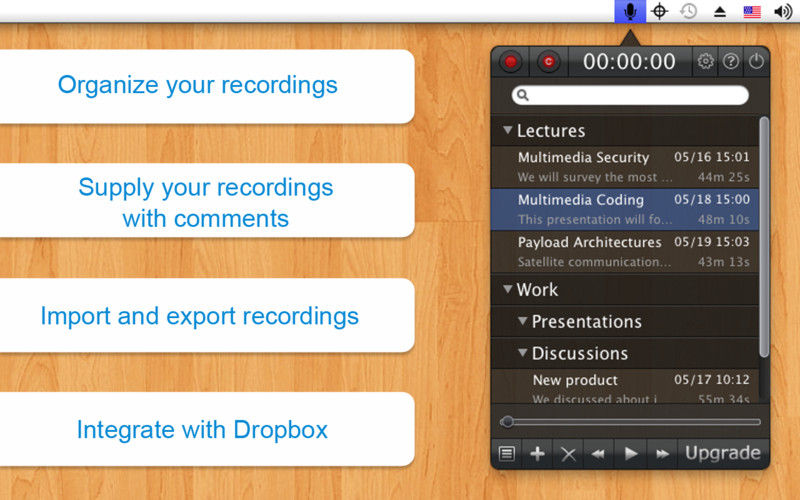Viewport: 800px width, 500px height.
Task: Click the list view icon in bottom toolbar
Action: point(507,453)
